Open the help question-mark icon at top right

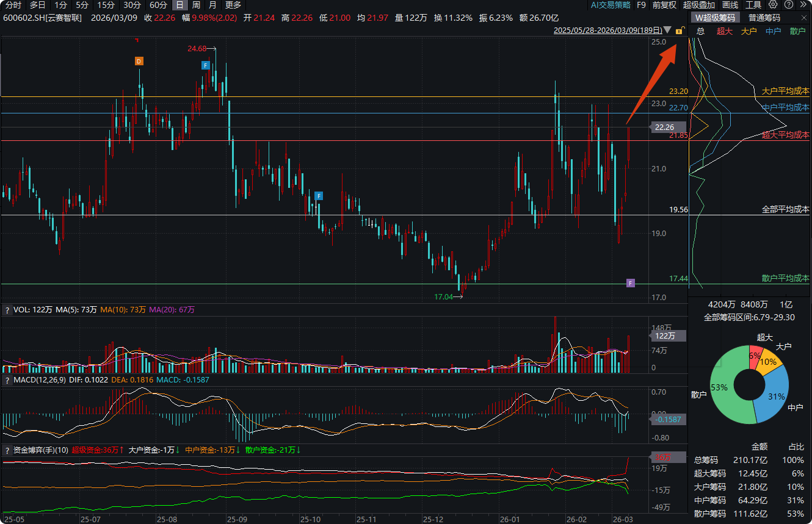pyautogui.click(x=788, y=5)
